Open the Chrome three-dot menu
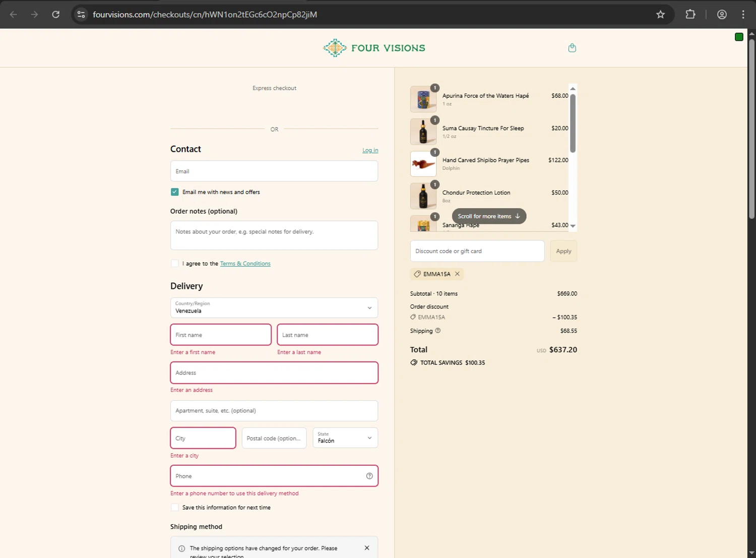The width and height of the screenshot is (756, 558). (743, 15)
